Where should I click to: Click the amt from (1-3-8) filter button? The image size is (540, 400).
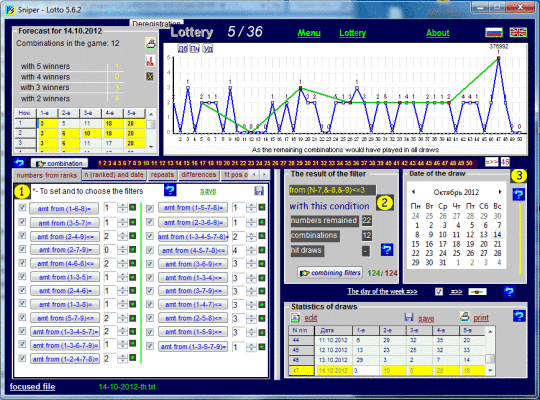65,304
